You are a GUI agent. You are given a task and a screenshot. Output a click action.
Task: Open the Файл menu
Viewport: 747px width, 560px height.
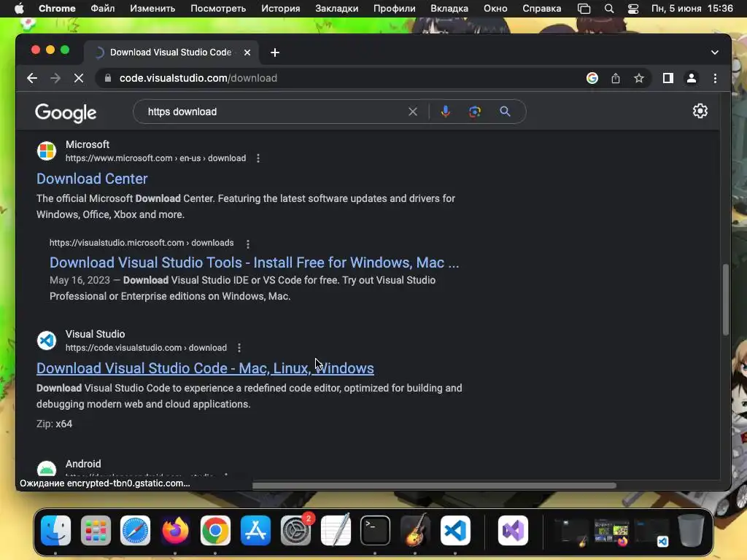pos(102,9)
